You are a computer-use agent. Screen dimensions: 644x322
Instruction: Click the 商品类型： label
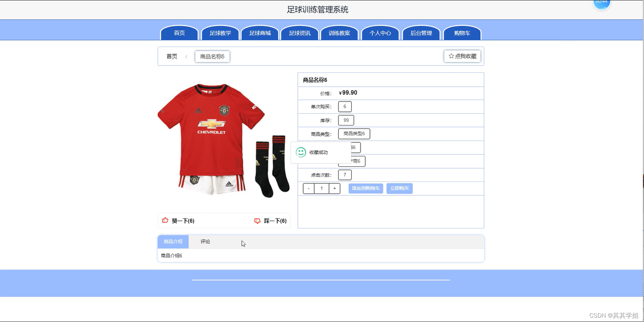click(x=321, y=134)
